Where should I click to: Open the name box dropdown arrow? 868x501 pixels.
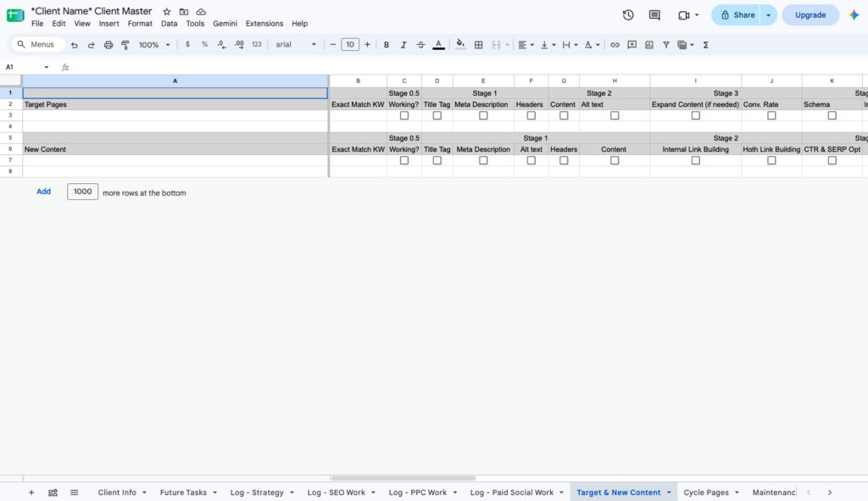coord(47,68)
